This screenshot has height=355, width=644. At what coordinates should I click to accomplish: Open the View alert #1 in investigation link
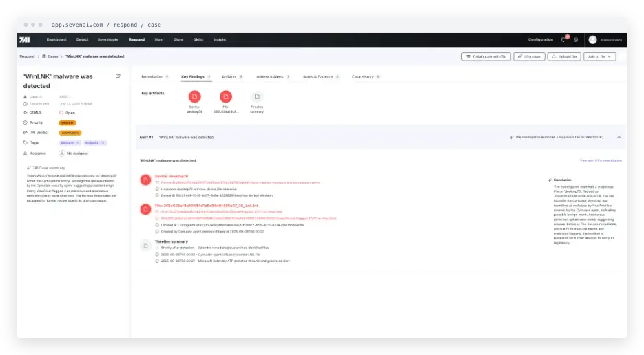601,160
